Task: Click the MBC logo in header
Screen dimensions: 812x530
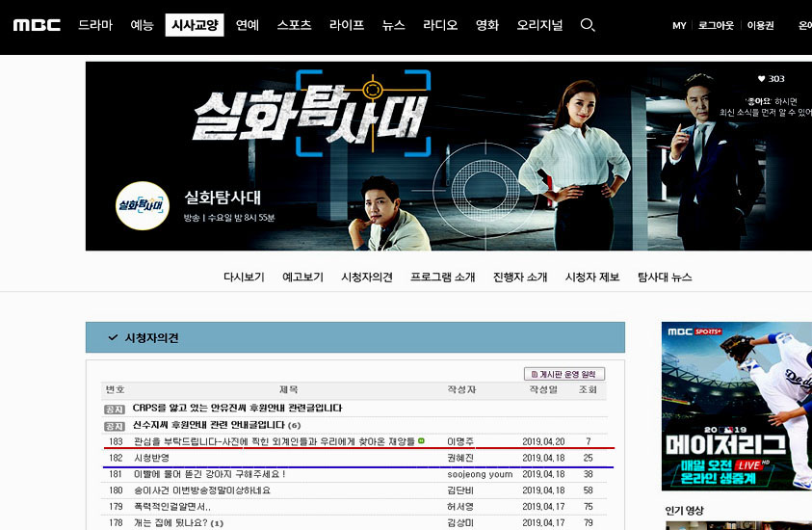Action: point(37,25)
